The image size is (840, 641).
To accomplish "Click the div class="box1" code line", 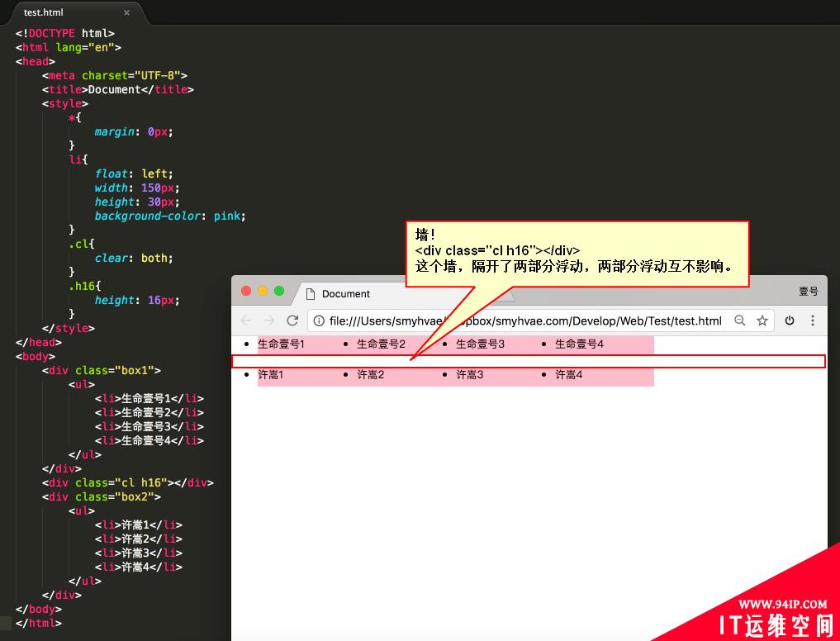I will coord(102,370).
